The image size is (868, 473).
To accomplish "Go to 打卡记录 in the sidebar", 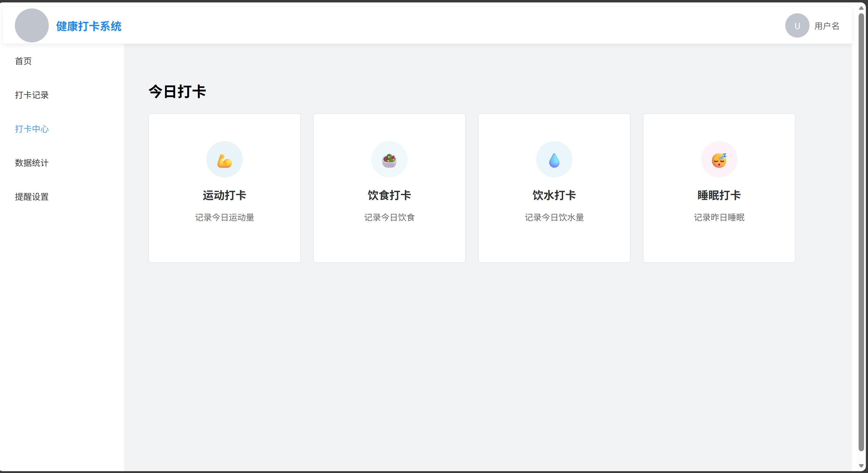I will pyautogui.click(x=32, y=95).
